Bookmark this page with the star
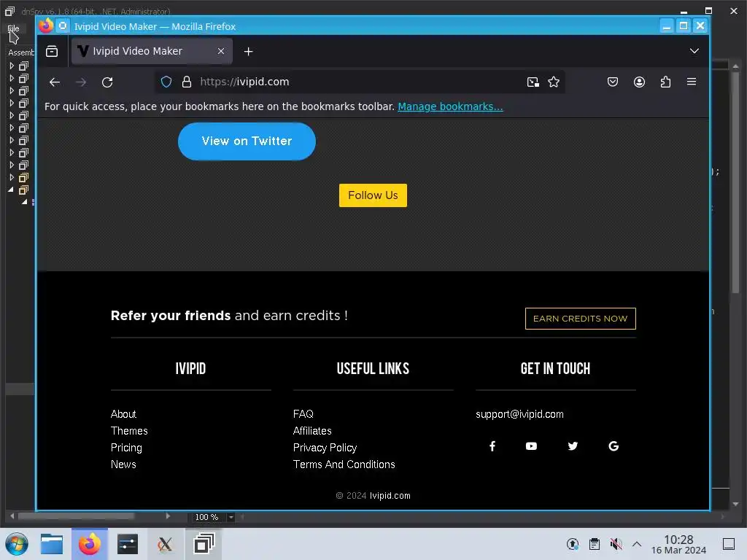This screenshot has width=747, height=560. (x=554, y=82)
